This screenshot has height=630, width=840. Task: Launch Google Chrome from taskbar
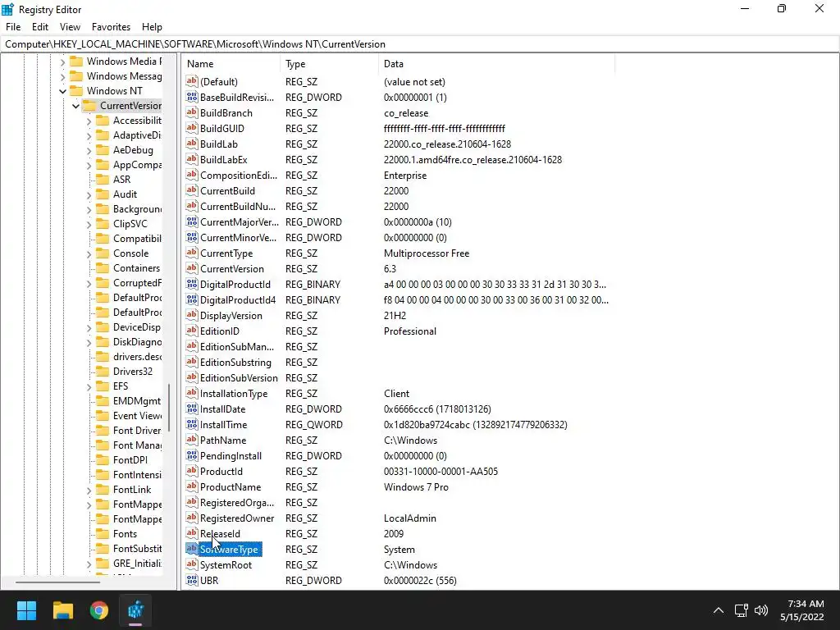coord(99,610)
